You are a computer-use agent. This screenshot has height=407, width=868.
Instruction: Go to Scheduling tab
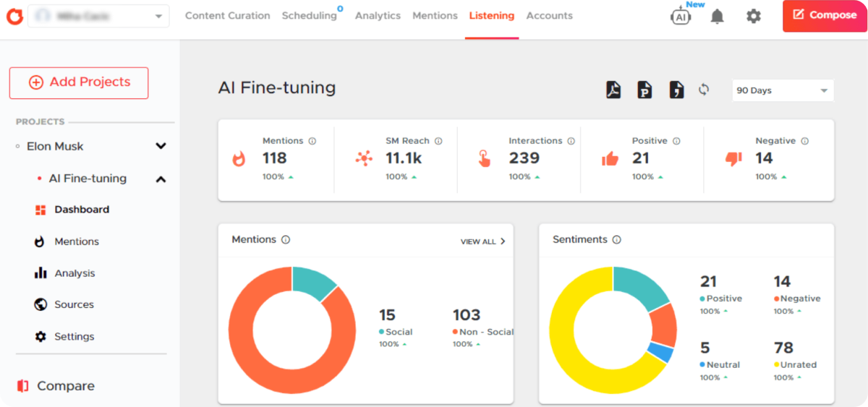[310, 15]
